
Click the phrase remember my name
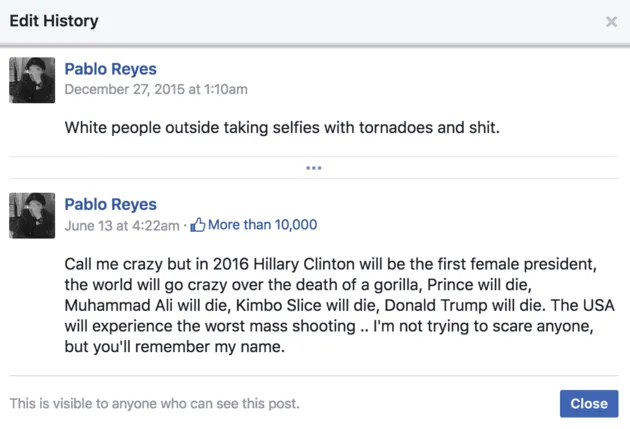pyautogui.click(x=210, y=347)
